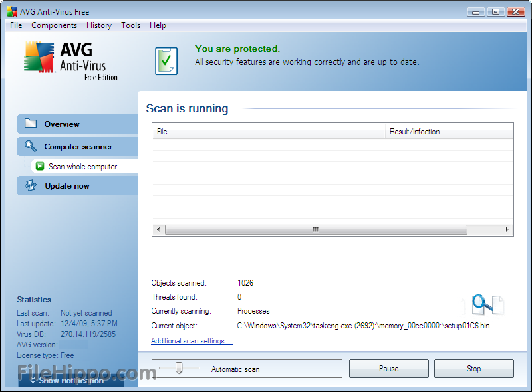The image size is (532, 392).
Task: Click the Threats found value 0
Action: click(239, 297)
